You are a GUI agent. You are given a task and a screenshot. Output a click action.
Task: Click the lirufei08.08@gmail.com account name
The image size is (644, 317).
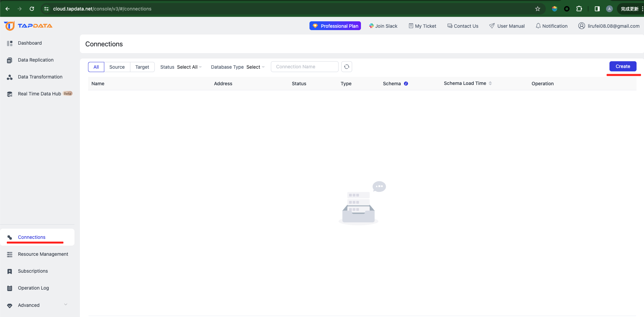[614, 26]
